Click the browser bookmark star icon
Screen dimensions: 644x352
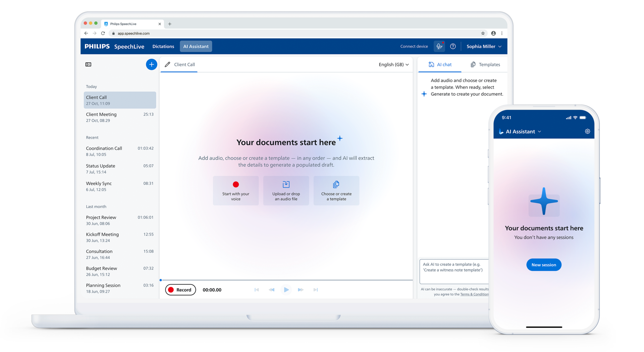483,33
